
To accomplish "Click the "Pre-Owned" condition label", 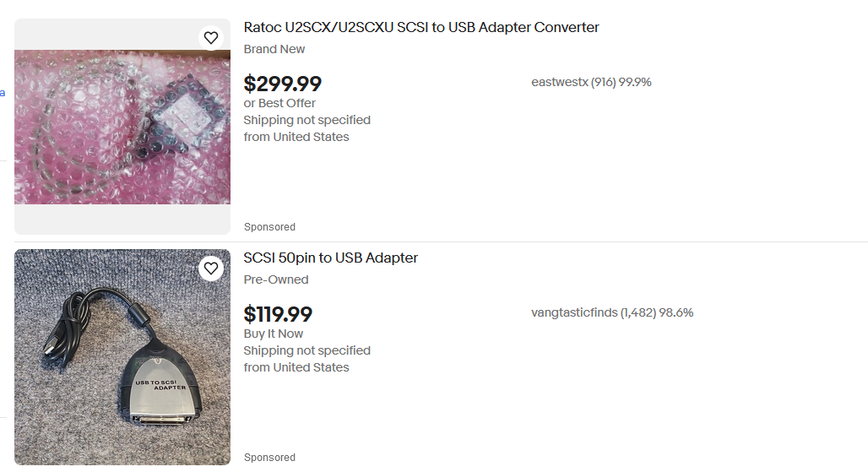I will tap(276, 279).
